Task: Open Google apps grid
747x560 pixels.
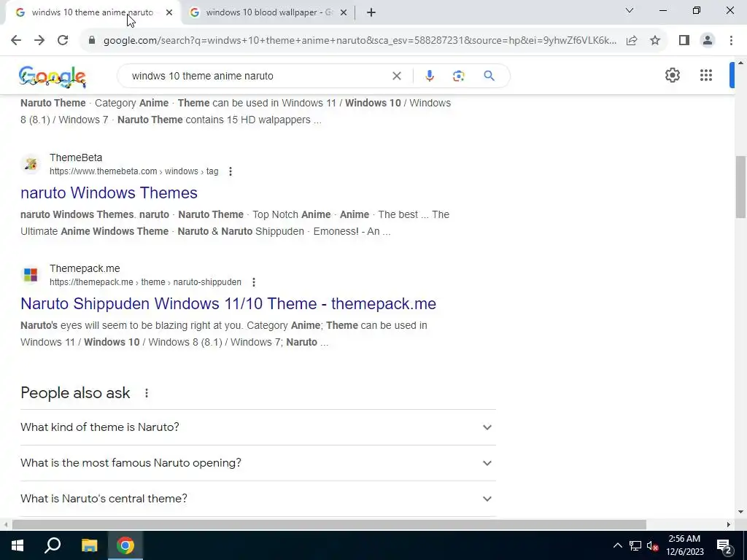Action: [706, 75]
